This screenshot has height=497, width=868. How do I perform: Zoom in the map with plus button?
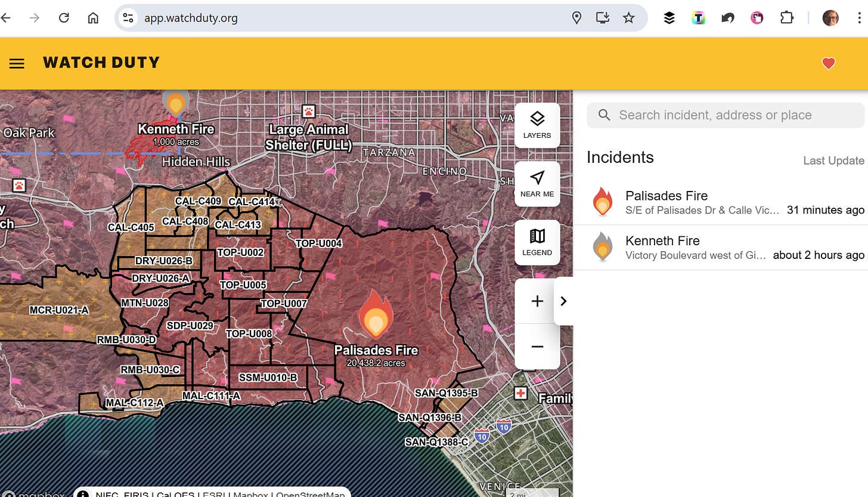[x=537, y=301]
